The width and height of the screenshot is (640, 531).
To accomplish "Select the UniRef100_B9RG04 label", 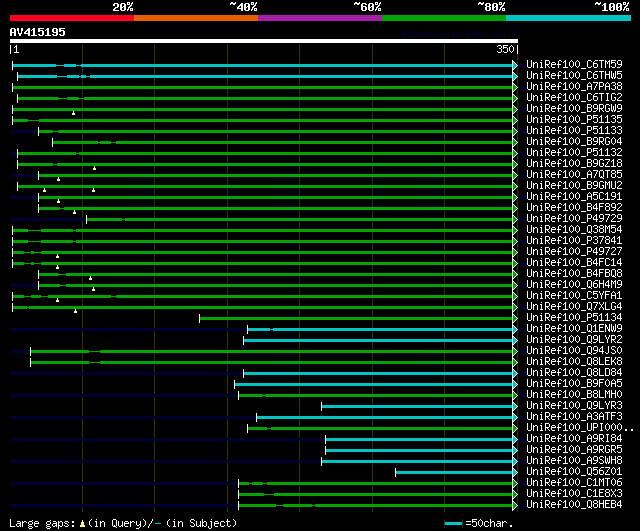I will (x=574, y=142).
